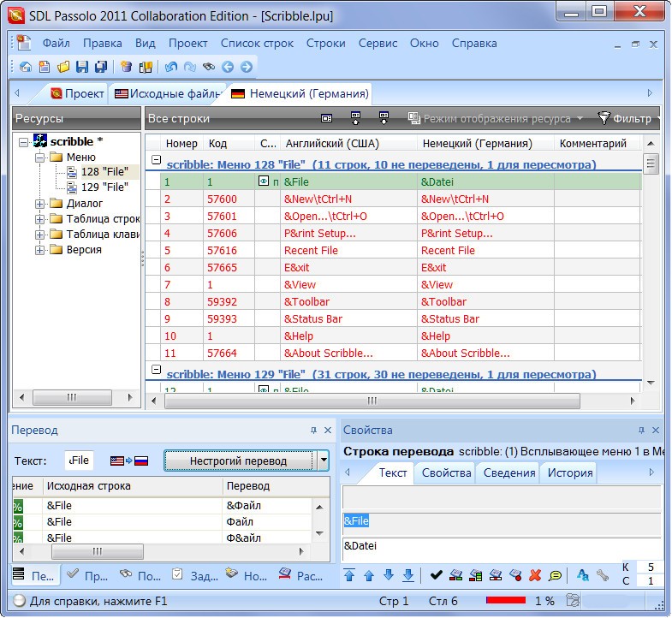Click the yellow books glossary toolbar icon
Screen dimensions: 672x618
(x=146, y=67)
